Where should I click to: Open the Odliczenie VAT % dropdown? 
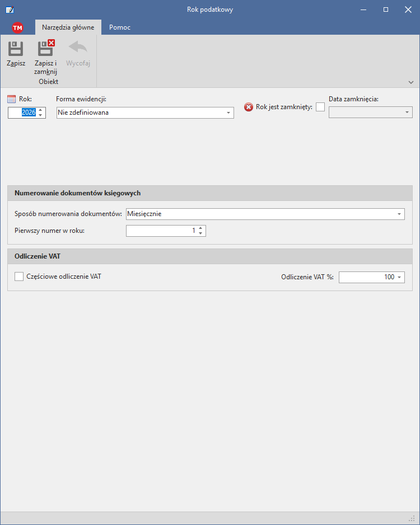pyautogui.click(x=399, y=277)
